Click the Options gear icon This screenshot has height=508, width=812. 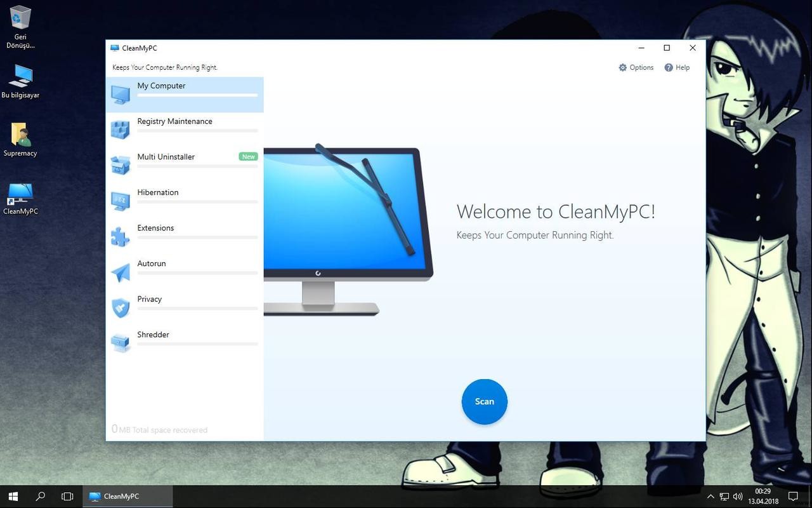point(623,67)
